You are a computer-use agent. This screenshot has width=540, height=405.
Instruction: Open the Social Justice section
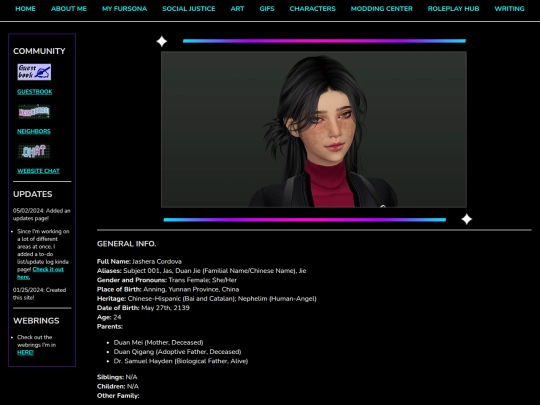tap(189, 9)
